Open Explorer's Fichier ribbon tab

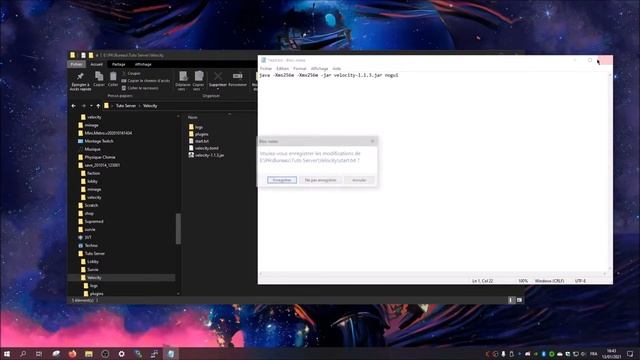click(76, 64)
